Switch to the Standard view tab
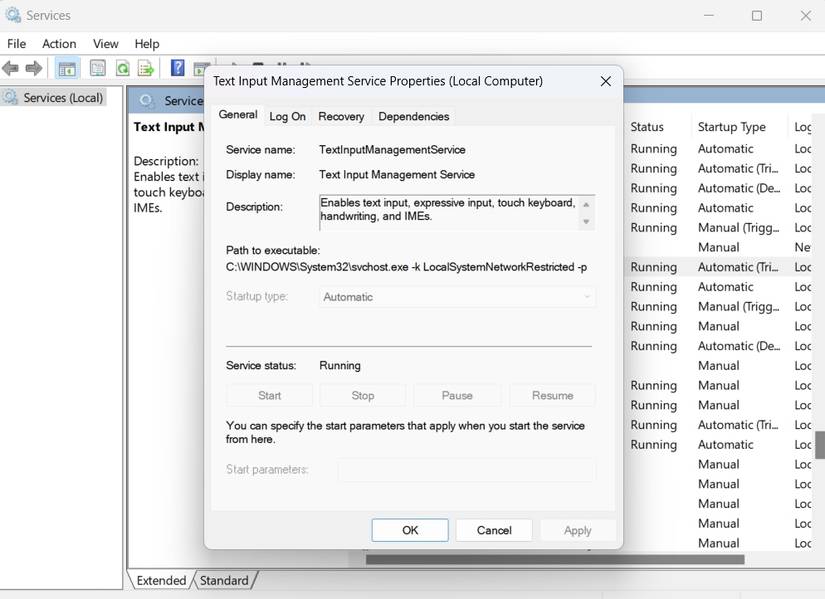Viewport: 825px width, 599px height. click(x=224, y=580)
